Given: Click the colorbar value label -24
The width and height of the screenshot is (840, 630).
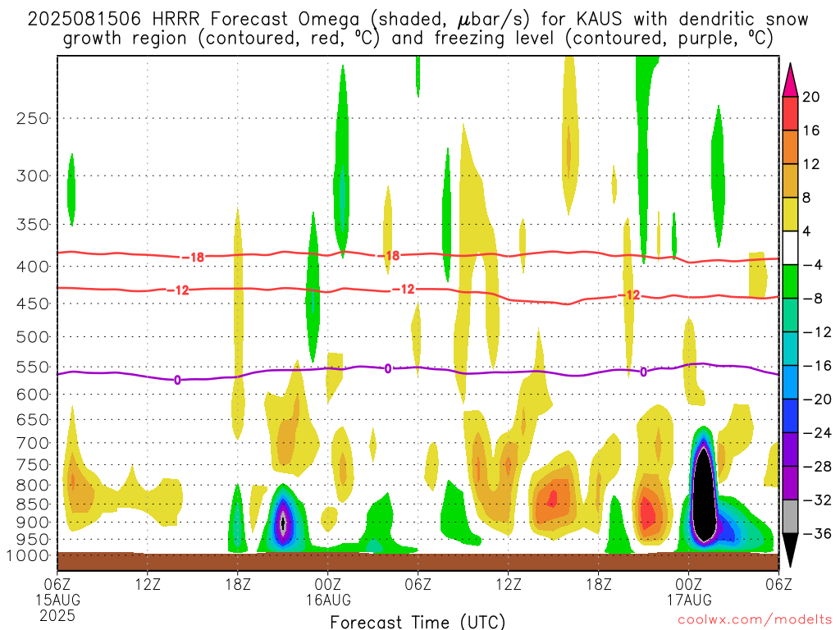Looking at the screenshot, I should point(818,433).
